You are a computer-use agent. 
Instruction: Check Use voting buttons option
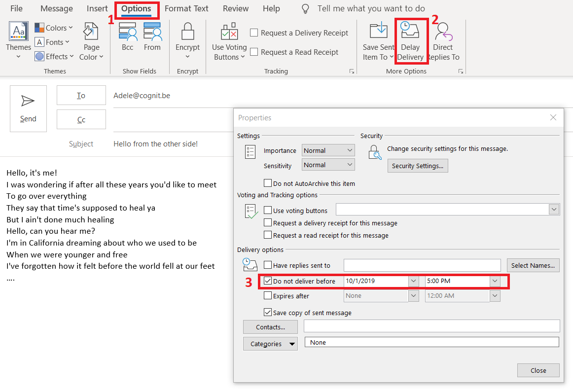coord(268,210)
